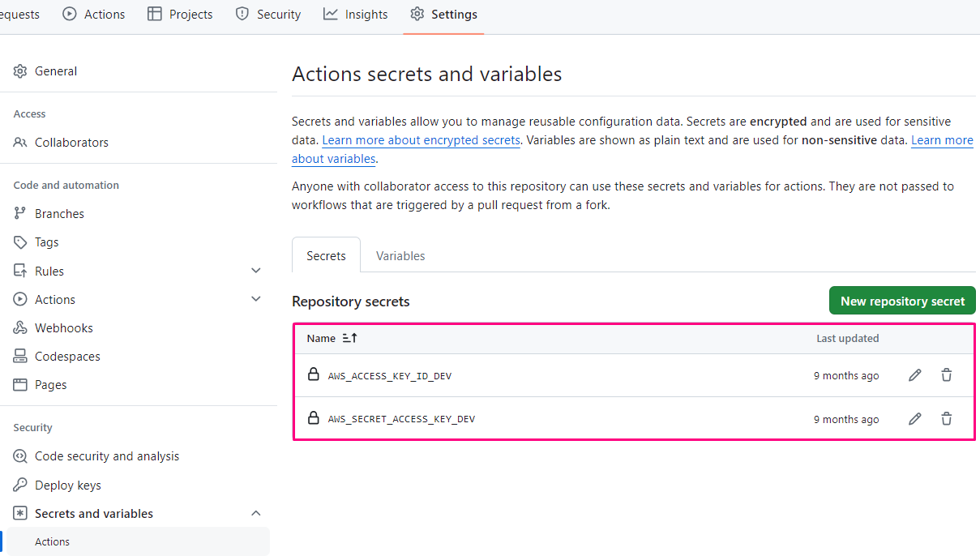Click the Deploy keys key icon
Viewport: 980px width, 556px height.
20,485
